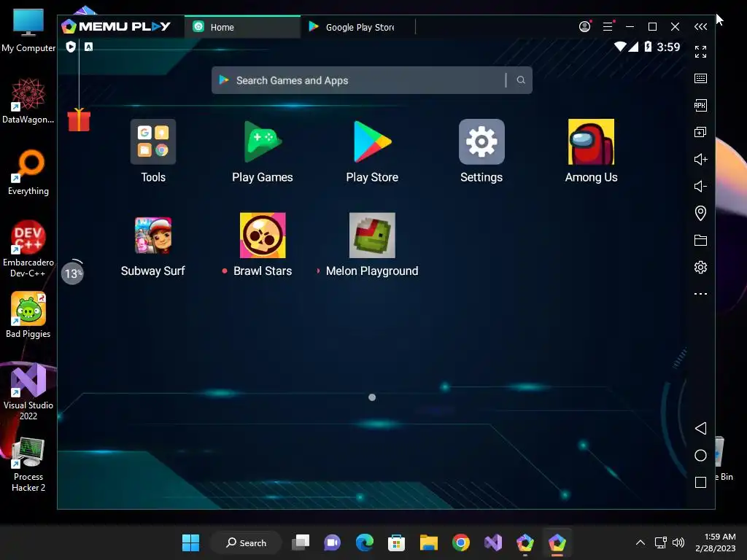
Task: Open Visual Studio from taskbar
Action: 492,542
